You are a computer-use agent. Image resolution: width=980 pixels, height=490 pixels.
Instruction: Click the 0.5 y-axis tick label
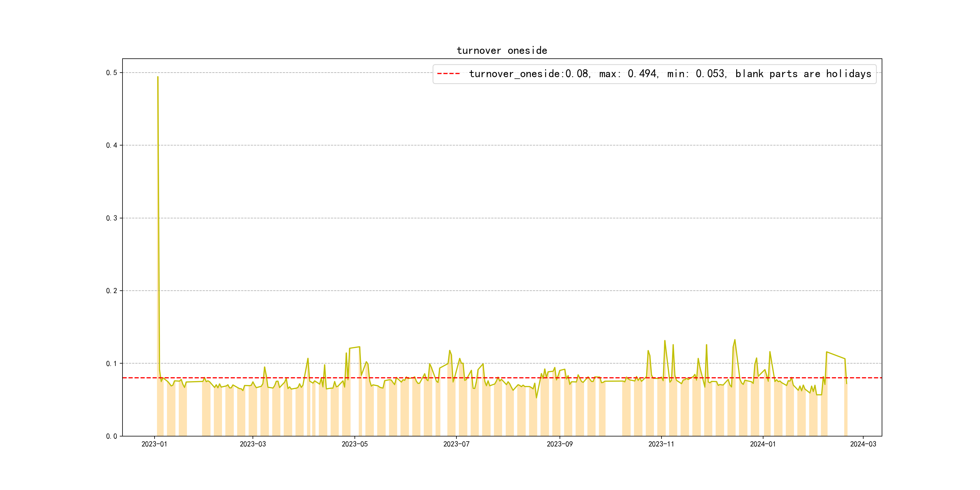tap(112, 73)
